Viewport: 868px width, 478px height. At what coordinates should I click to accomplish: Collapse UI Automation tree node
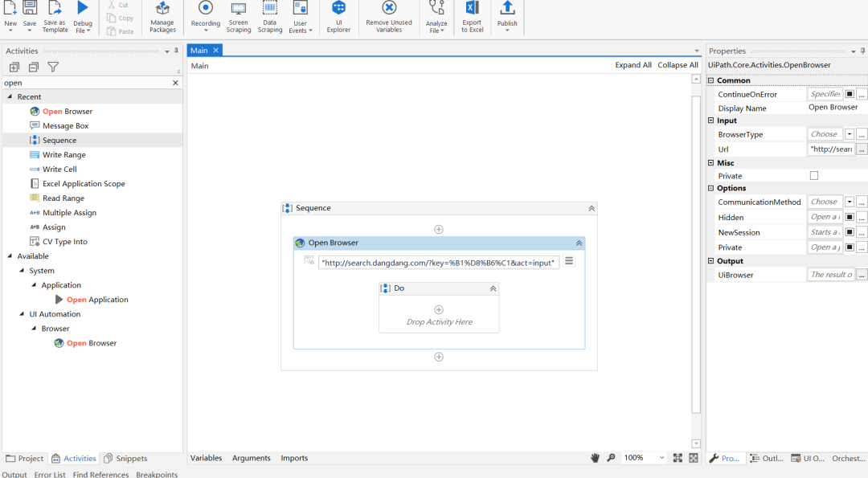pyautogui.click(x=22, y=313)
